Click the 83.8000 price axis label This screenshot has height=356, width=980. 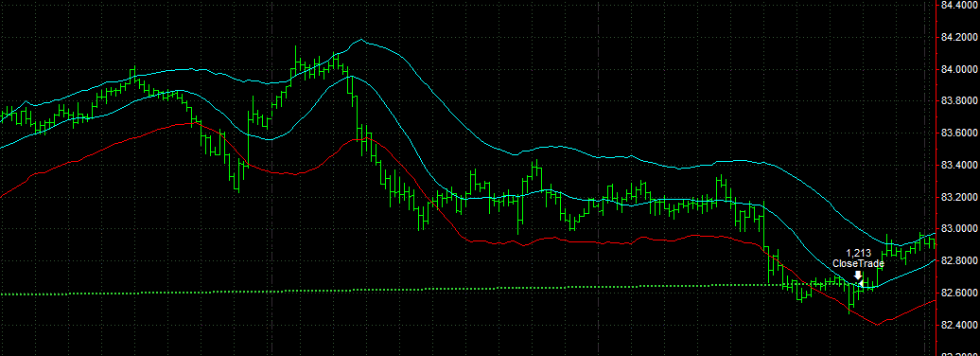[959, 100]
